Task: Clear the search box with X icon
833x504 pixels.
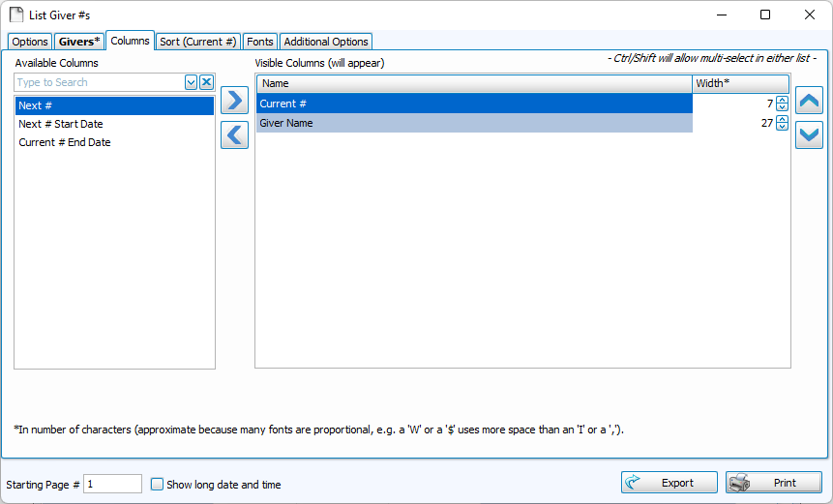Action: click(206, 83)
